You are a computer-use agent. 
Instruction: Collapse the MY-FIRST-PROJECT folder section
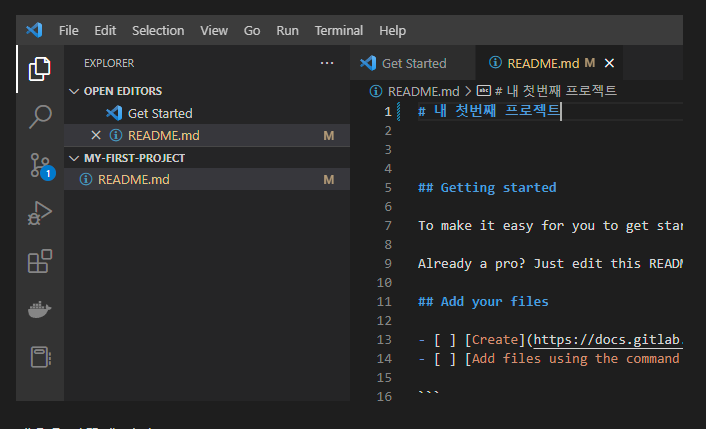pos(74,158)
